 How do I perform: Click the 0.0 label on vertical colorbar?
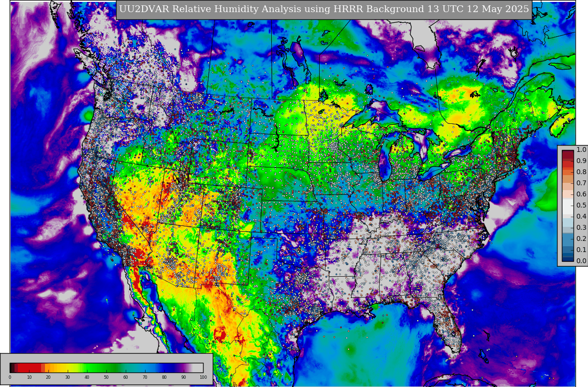tap(581, 261)
